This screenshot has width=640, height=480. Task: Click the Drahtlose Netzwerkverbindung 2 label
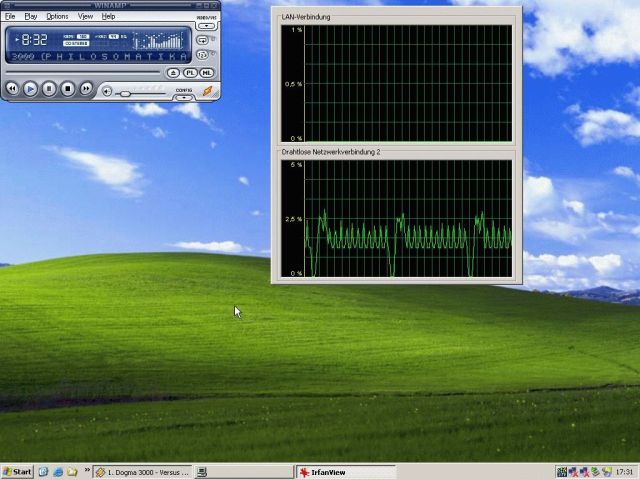point(331,152)
